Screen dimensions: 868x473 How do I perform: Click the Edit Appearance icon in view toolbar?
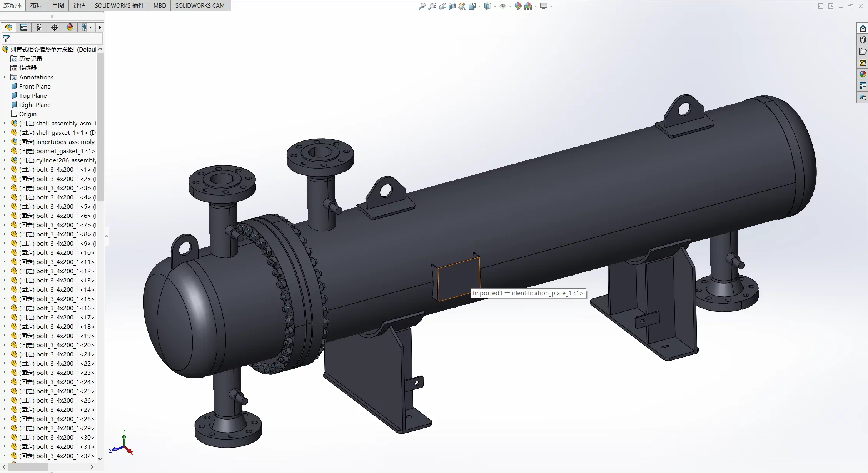(518, 6)
